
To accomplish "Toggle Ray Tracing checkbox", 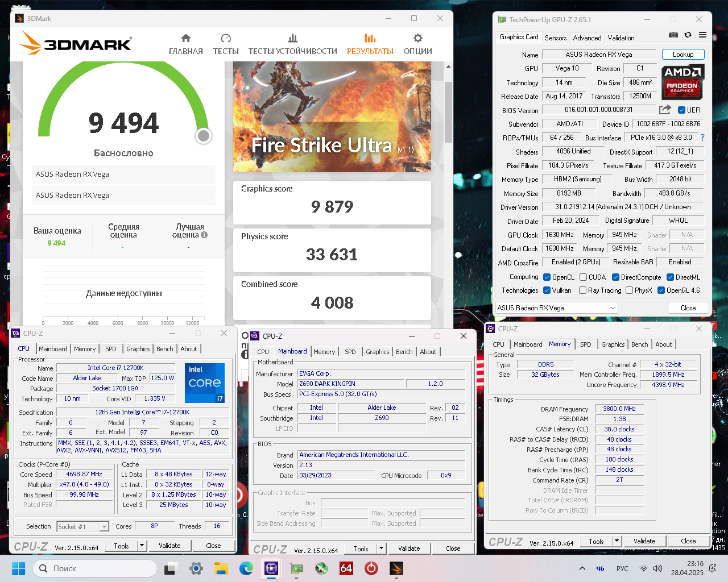I will [x=582, y=290].
